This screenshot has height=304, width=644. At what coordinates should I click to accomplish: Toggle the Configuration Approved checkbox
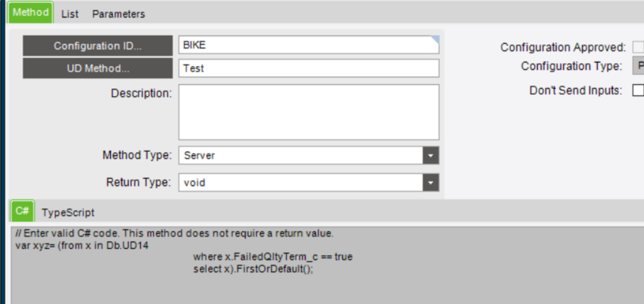(x=638, y=47)
